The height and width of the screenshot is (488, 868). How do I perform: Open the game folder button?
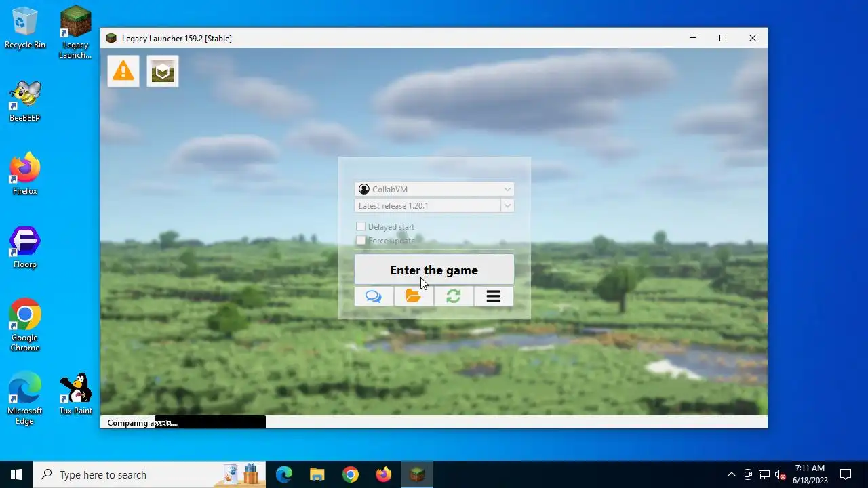(x=414, y=296)
